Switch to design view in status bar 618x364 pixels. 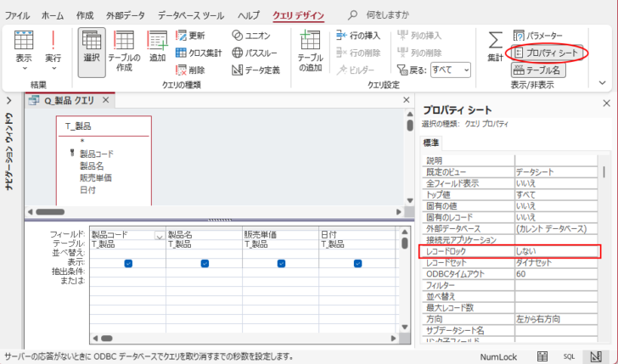596,357
